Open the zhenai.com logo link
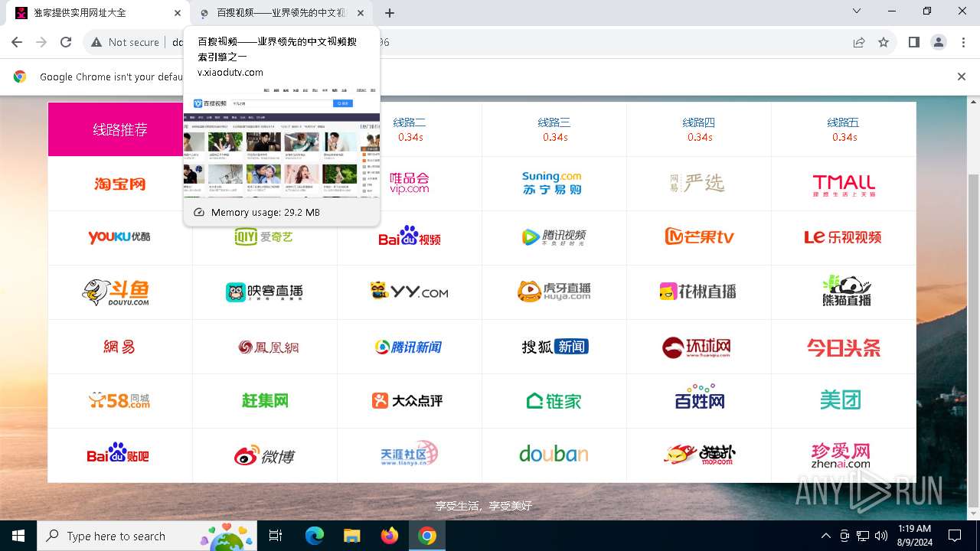Viewport: 980px width, 551px height. pos(841,455)
